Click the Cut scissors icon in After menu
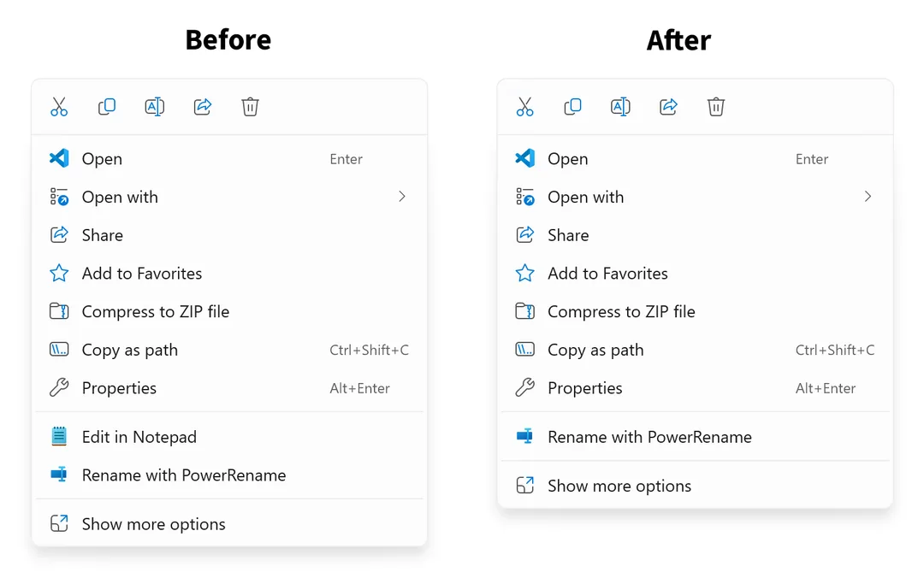This screenshot has width=924, height=578. coord(525,107)
